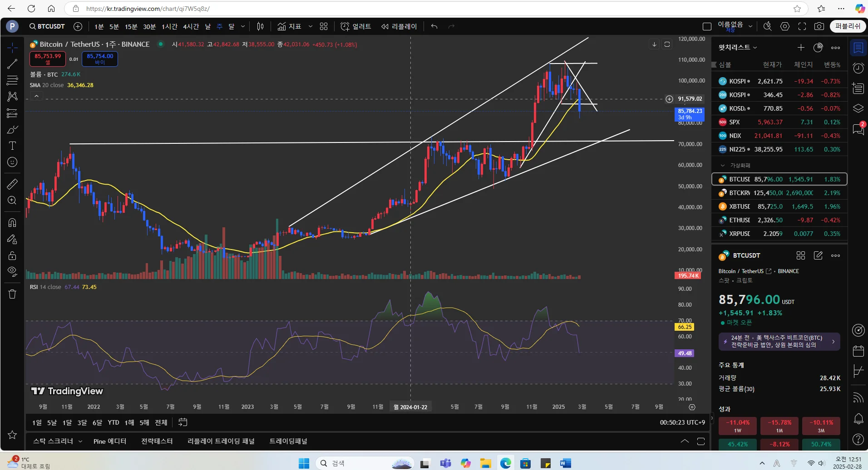Open the alerts alarm clock sidebar panel

tap(858, 68)
